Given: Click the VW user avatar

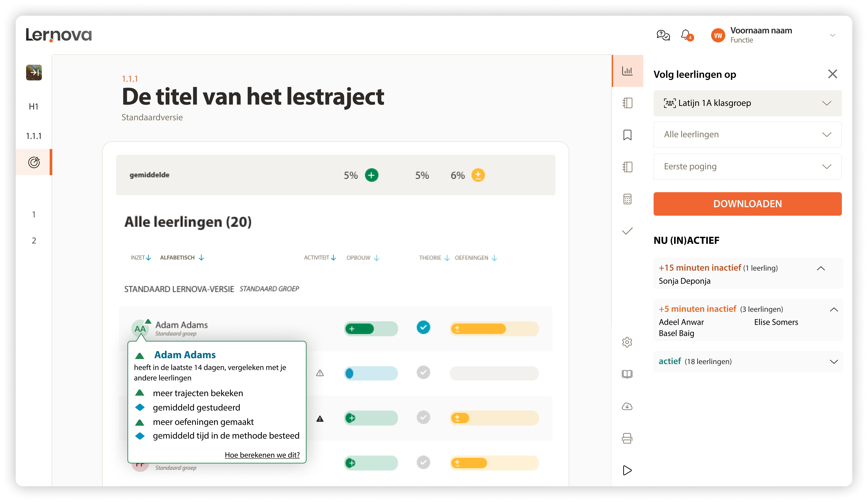Looking at the screenshot, I should pos(718,35).
